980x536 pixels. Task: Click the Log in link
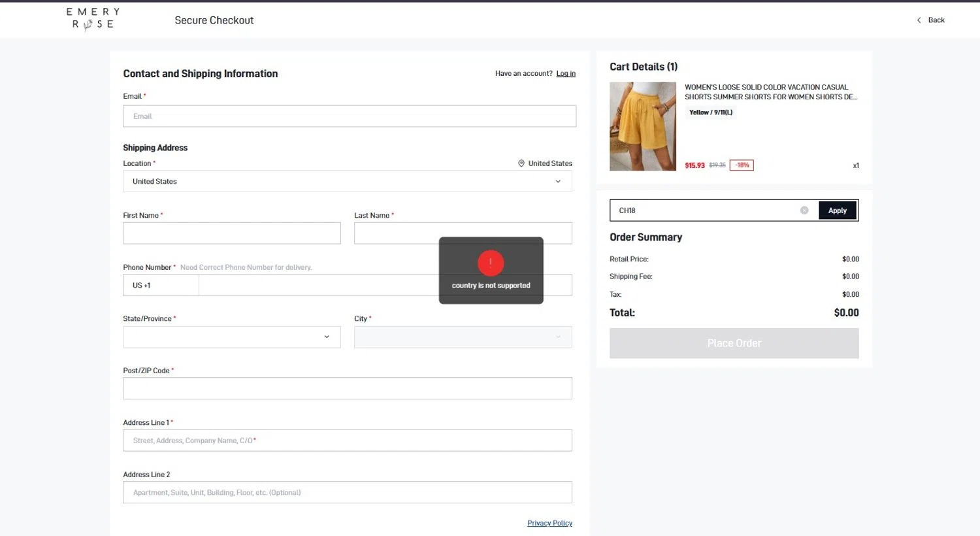(x=566, y=73)
